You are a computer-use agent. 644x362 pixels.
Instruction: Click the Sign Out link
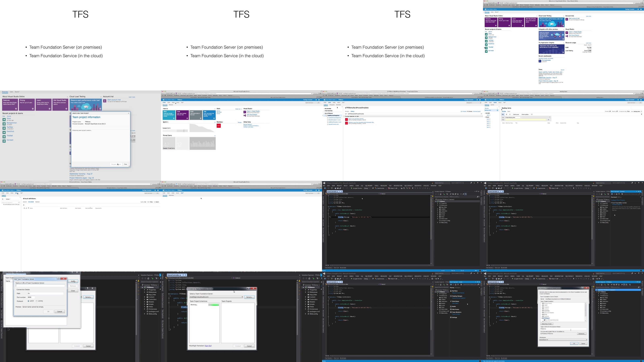click(x=208, y=346)
